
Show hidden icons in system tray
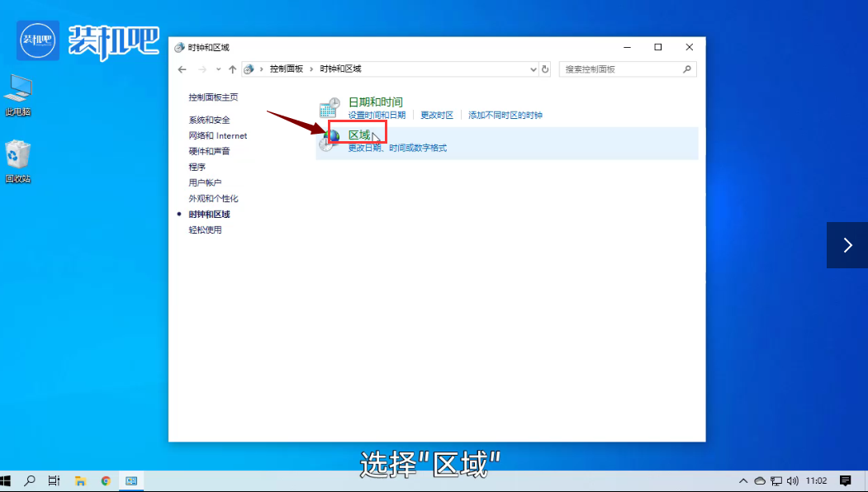(742, 480)
